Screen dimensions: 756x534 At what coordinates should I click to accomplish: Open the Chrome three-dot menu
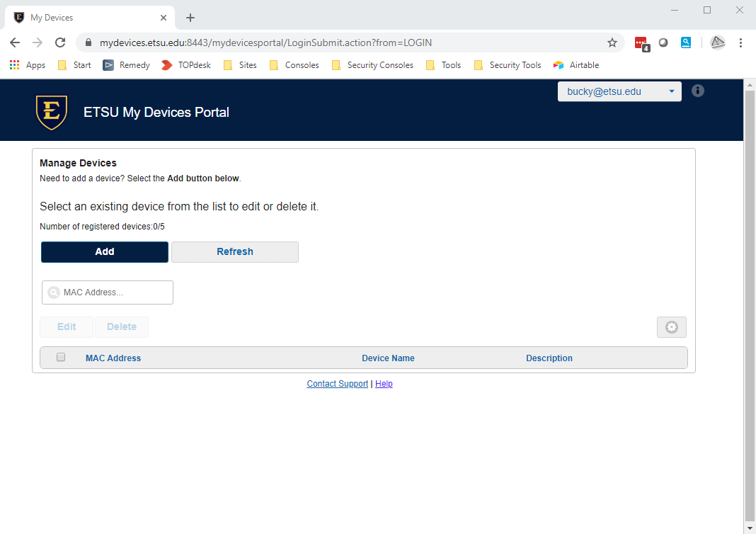(740, 42)
